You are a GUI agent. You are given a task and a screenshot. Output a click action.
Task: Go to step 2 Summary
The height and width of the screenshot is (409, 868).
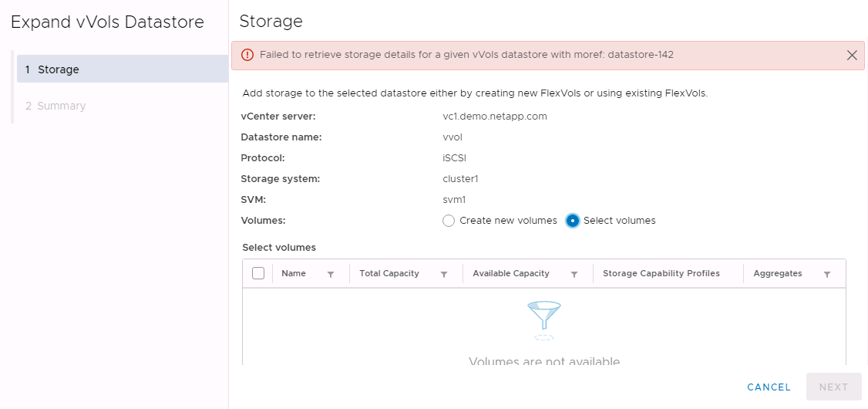point(56,106)
